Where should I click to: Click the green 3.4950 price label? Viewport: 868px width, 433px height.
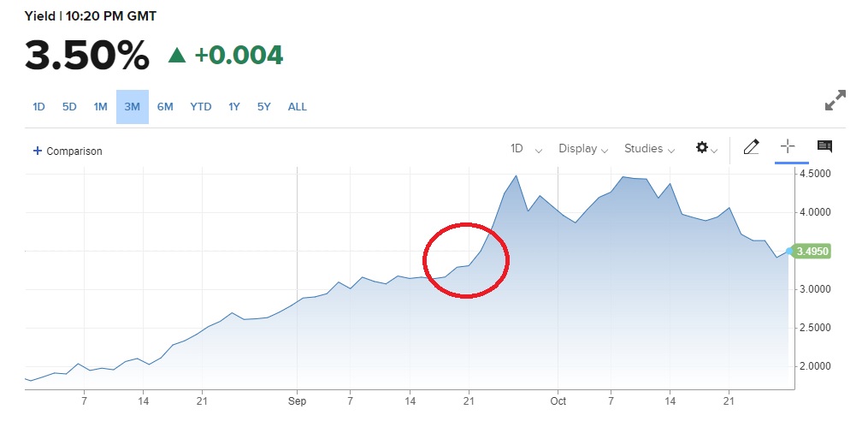coord(812,252)
